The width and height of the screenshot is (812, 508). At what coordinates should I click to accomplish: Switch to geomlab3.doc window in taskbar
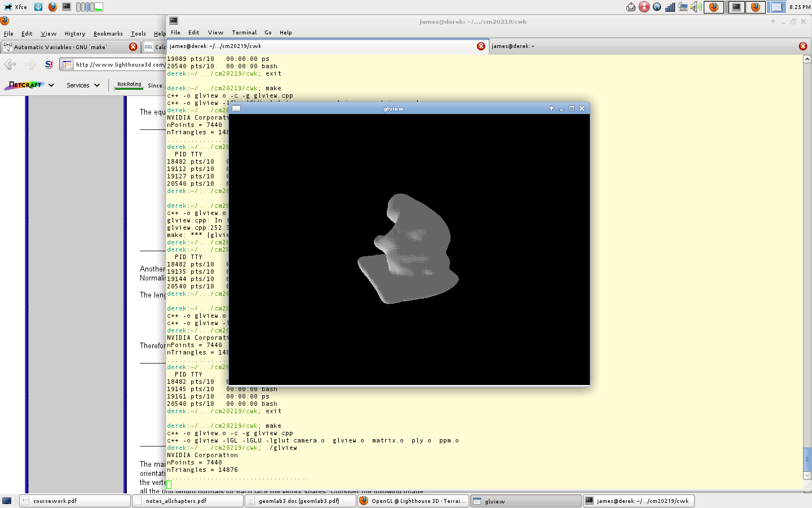click(300, 501)
